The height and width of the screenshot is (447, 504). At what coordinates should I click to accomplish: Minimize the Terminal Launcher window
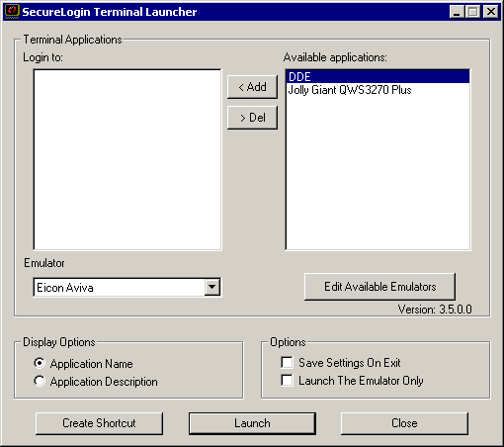(x=457, y=12)
